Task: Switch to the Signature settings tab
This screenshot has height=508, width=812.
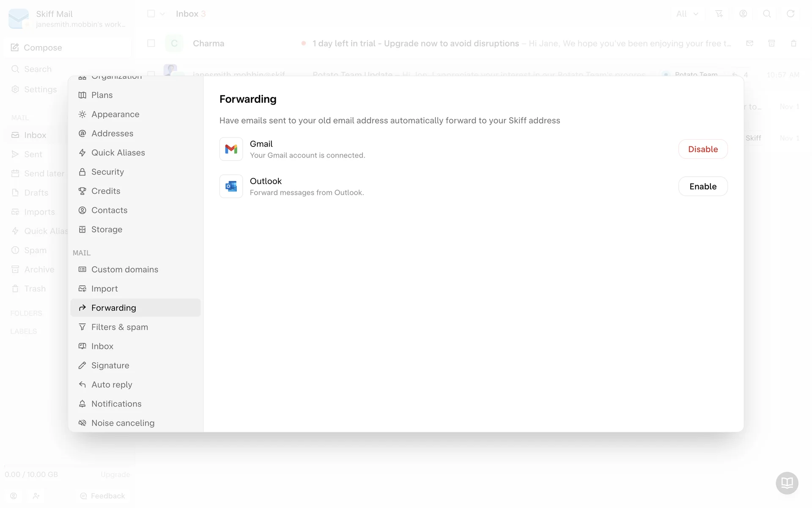Action: point(110,365)
